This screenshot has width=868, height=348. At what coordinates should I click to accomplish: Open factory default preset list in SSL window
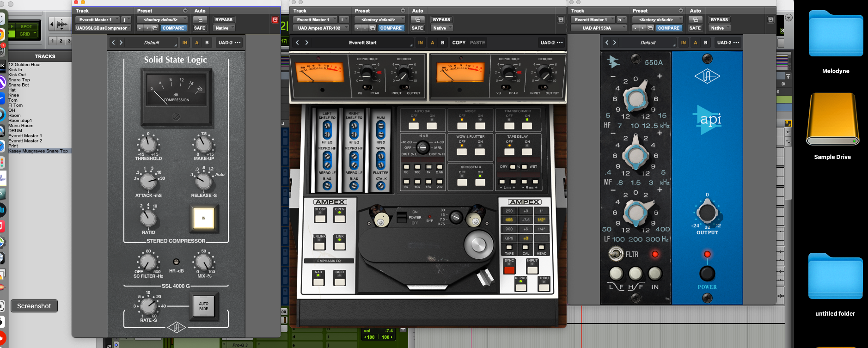pos(162,19)
